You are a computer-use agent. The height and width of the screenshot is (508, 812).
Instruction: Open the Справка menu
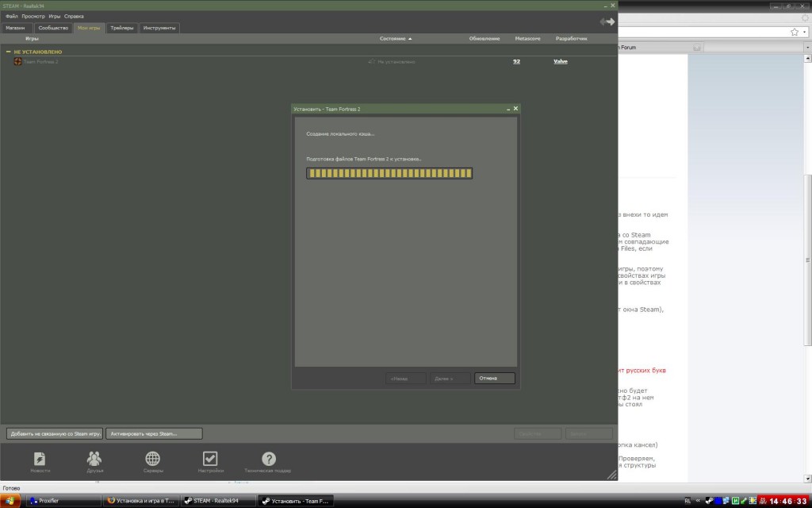click(74, 17)
